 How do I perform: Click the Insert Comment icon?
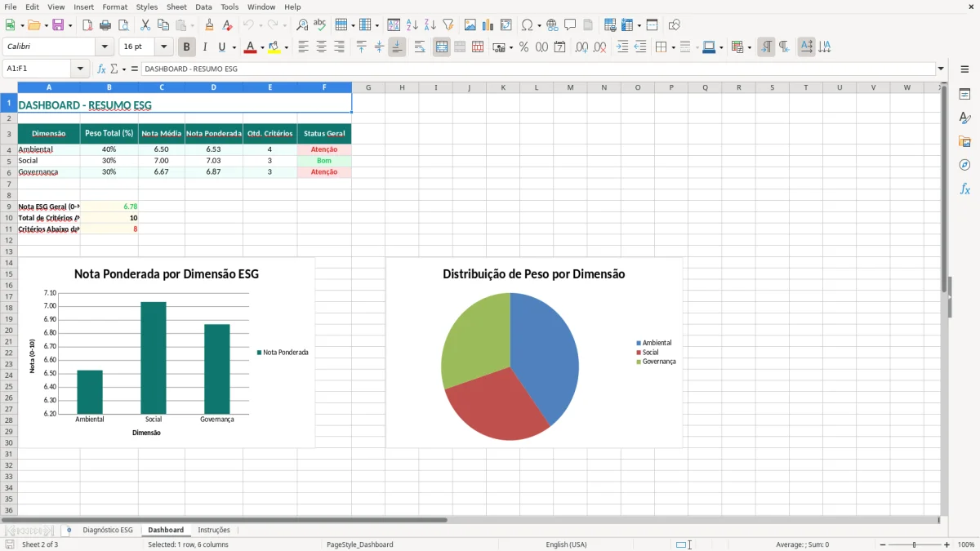point(571,25)
